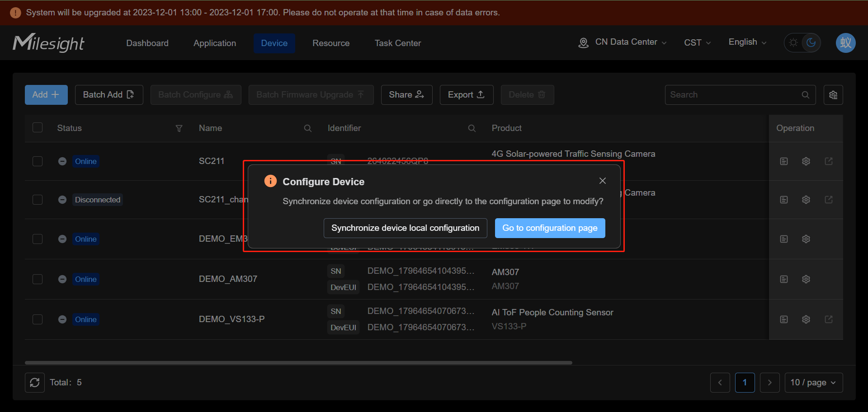
Task: Check the DEMO_AM307 row checkbox
Action: point(38,279)
